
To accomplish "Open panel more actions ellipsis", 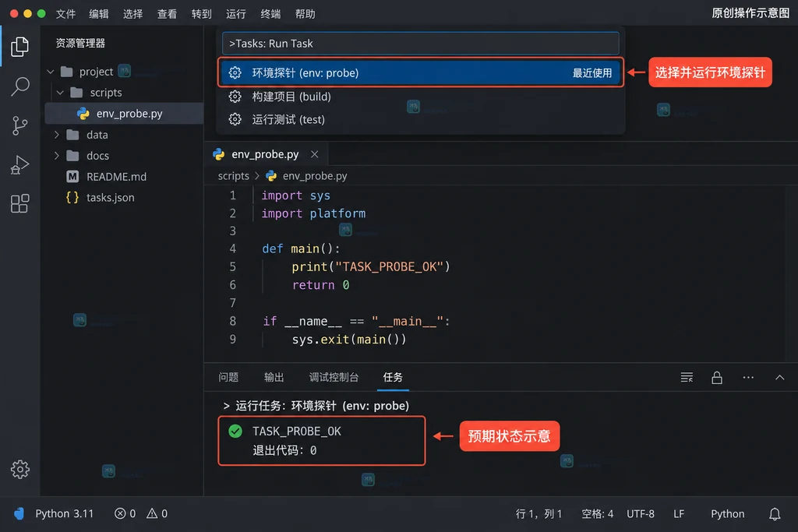I will pos(748,377).
